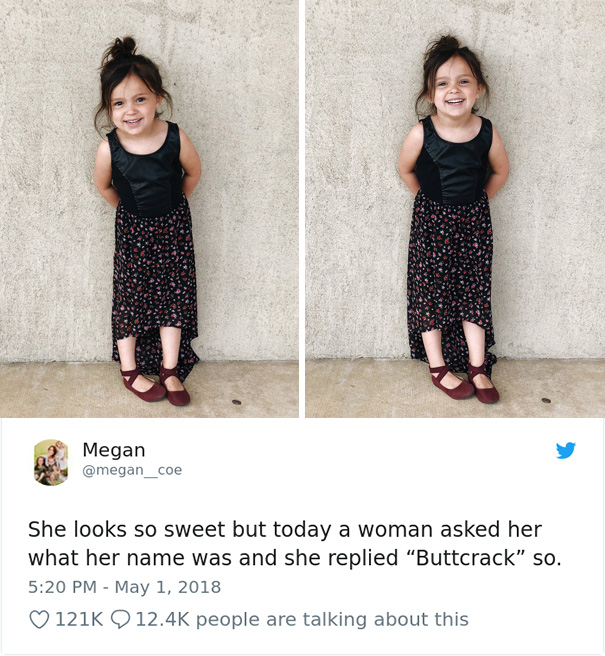Screen dimensions: 605x656
Task: Click the maroon shoes in the right photo
Action: (464, 383)
